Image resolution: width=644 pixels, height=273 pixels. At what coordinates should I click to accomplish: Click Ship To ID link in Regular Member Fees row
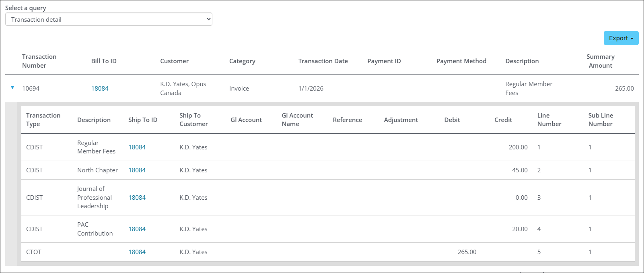137,147
